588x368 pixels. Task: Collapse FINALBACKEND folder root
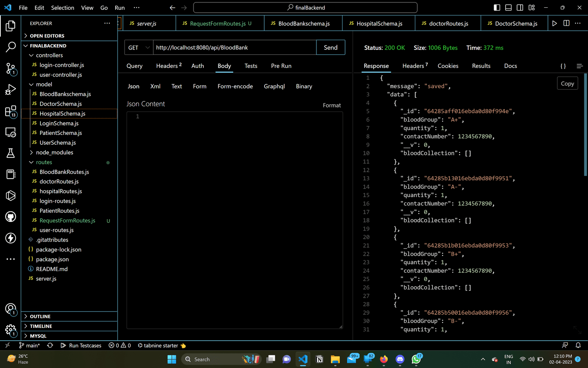(69, 46)
